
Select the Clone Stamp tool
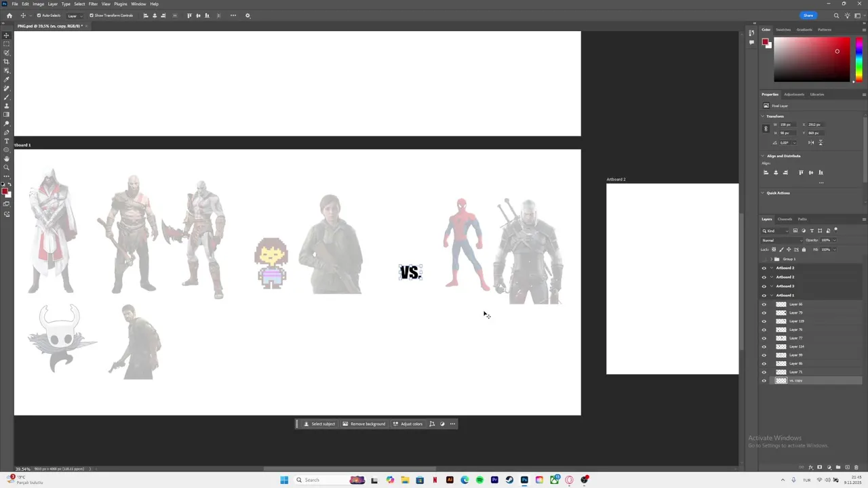(x=7, y=106)
